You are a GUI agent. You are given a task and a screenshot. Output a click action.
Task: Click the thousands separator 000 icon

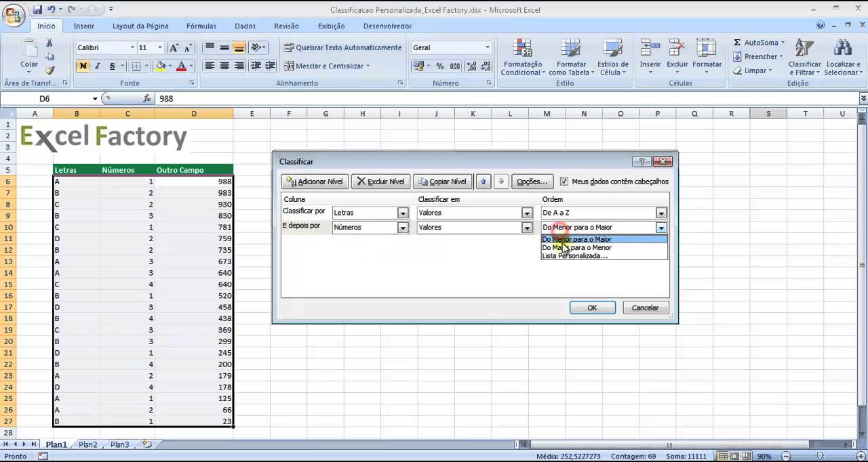click(454, 66)
